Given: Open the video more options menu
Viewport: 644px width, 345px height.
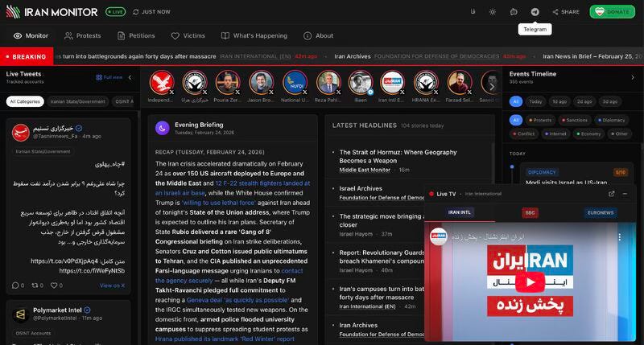Looking at the screenshot, I should click(x=619, y=236).
